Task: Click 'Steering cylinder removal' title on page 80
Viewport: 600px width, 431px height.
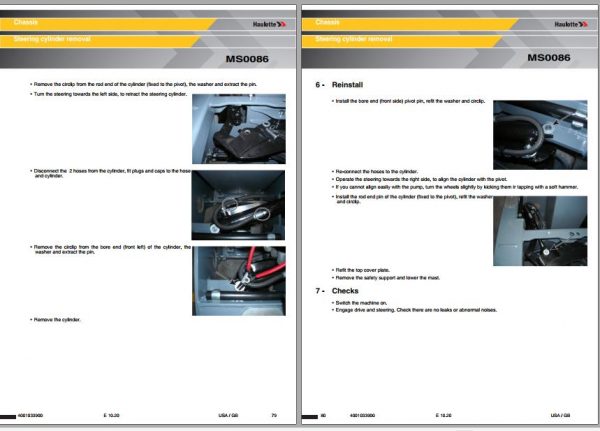Action: [x=354, y=39]
